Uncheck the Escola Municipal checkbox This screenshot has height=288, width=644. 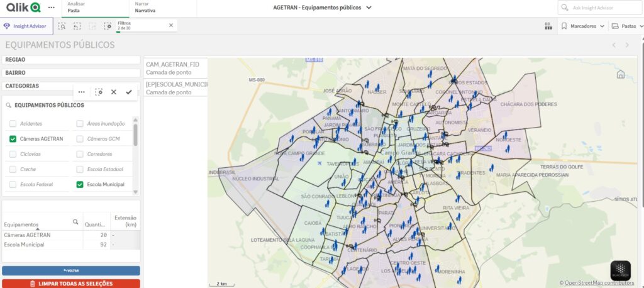(x=80, y=185)
